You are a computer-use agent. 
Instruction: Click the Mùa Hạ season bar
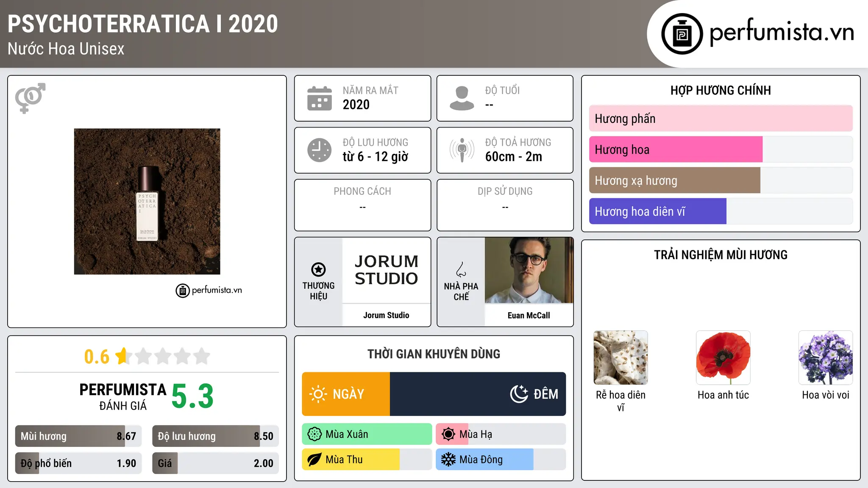pyautogui.click(x=501, y=434)
